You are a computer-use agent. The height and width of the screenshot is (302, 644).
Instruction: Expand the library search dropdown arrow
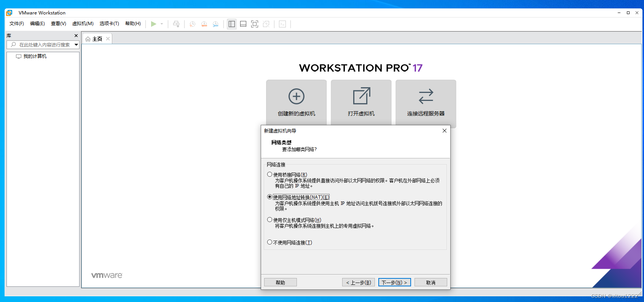(x=77, y=45)
